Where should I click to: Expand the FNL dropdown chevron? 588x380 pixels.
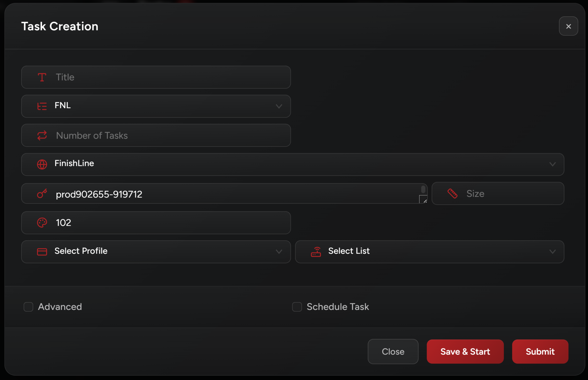(279, 106)
